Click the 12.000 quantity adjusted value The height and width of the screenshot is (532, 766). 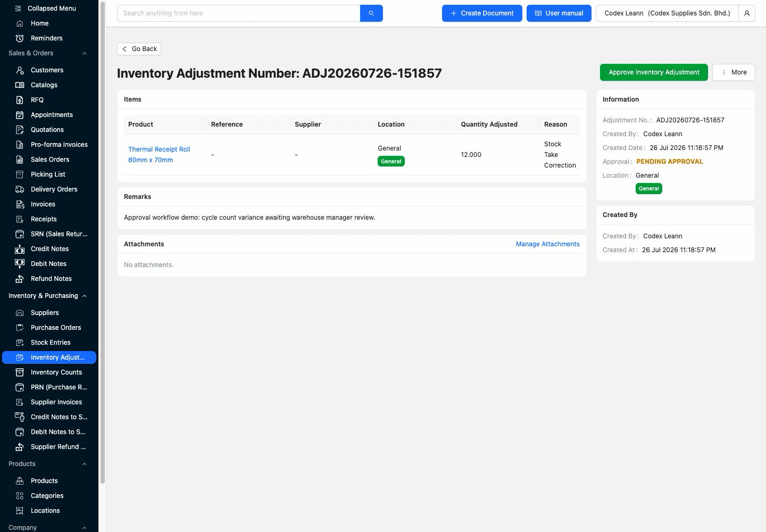click(471, 155)
